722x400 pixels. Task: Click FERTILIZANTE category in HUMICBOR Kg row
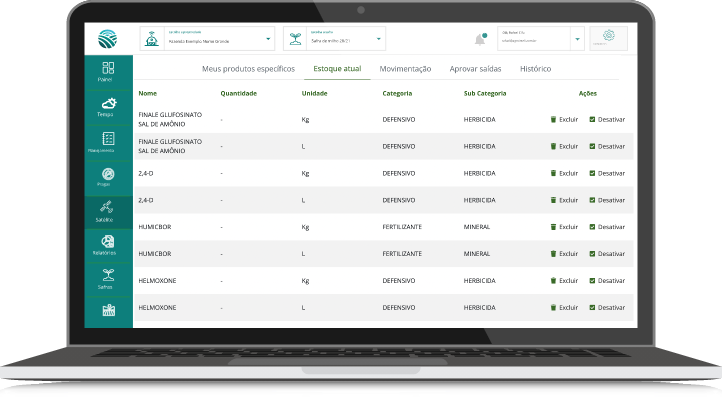[402, 227]
